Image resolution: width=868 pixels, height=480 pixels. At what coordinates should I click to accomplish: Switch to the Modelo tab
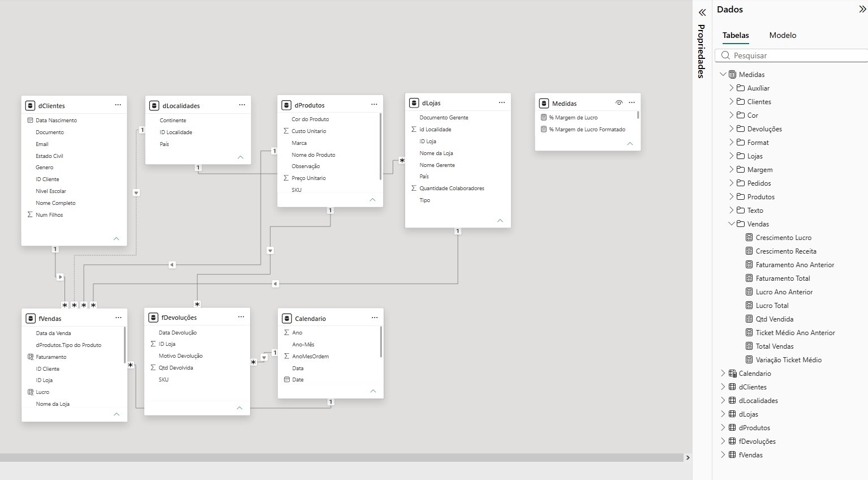click(x=783, y=35)
